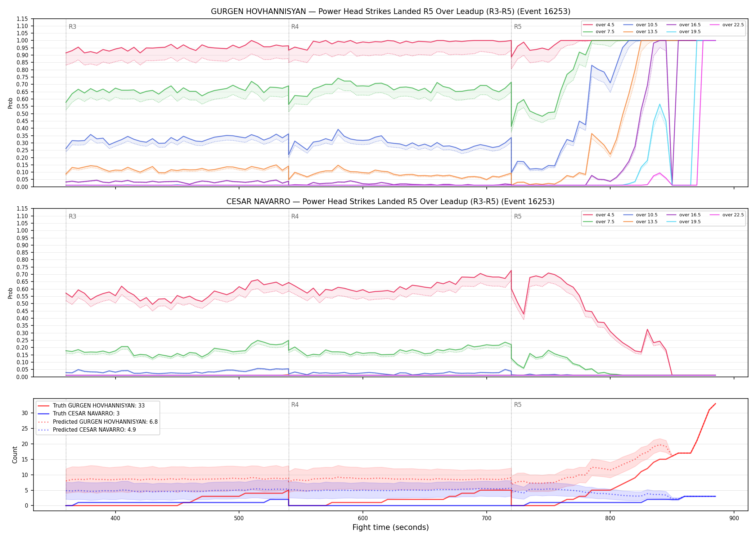
Task: Click the 500 tick on the time axis
Action: tap(239, 518)
